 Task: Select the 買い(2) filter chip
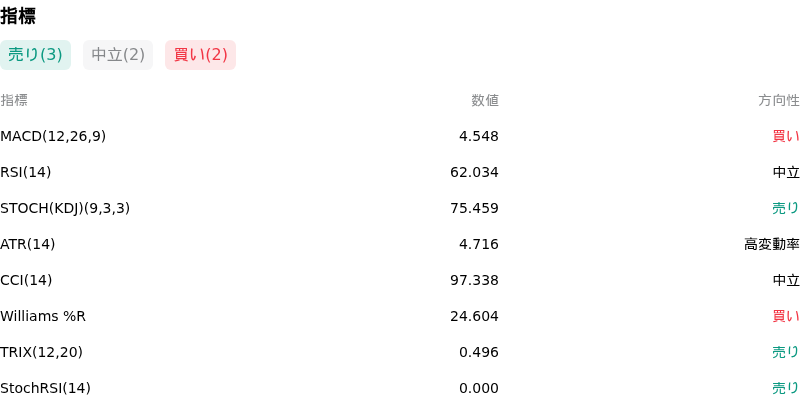point(201,55)
